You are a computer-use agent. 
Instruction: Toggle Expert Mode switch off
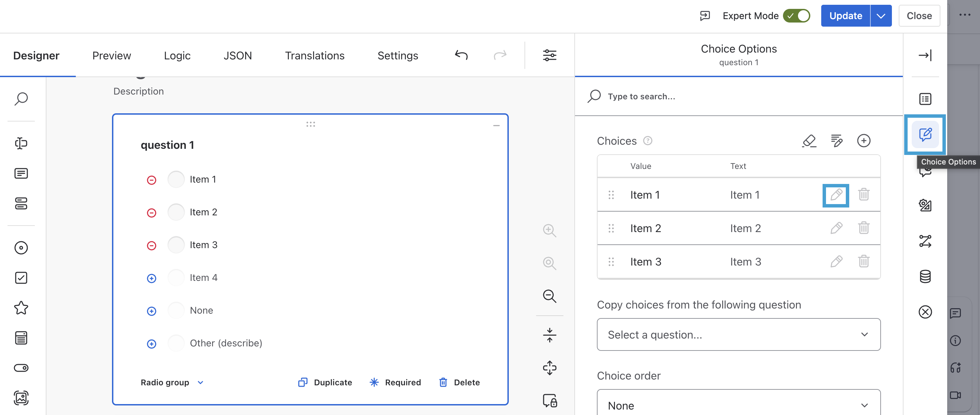[796, 16]
